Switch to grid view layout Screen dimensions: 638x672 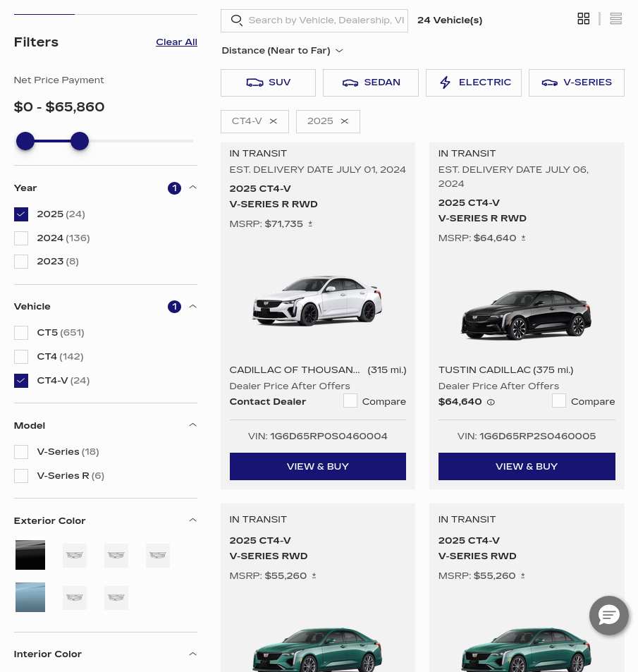[583, 19]
